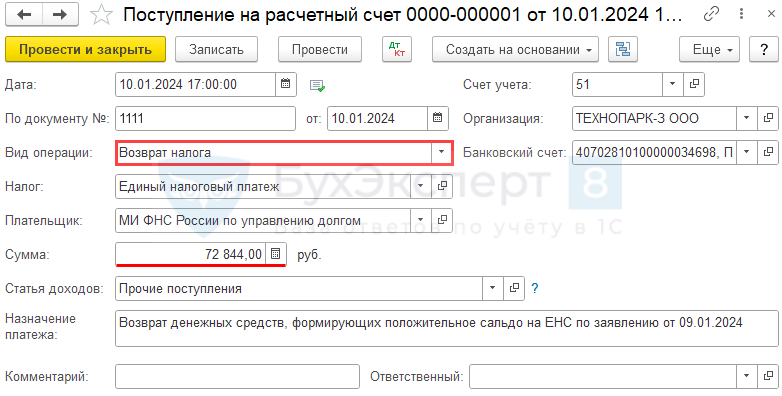Viewport: 782px width, 396px height.
Task: Open the Создать на основании menu
Action: (515, 49)
